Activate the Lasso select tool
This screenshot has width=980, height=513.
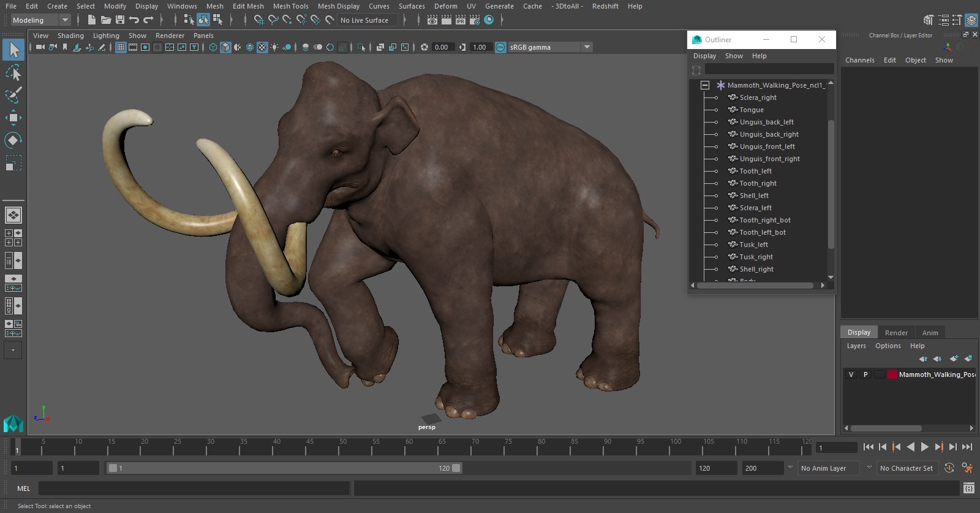(13, 73)
